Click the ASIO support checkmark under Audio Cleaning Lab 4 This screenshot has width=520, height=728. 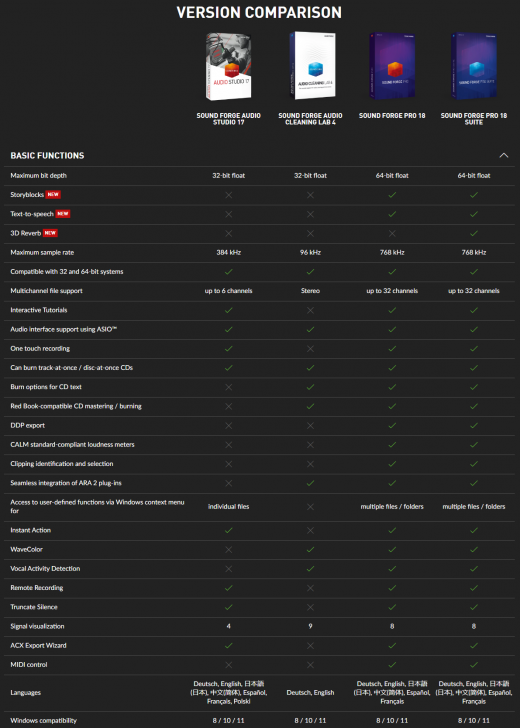pos(310,329)
